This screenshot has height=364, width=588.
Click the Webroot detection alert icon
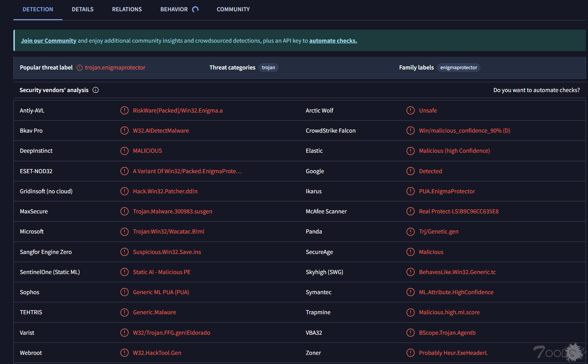coord(125,353)
